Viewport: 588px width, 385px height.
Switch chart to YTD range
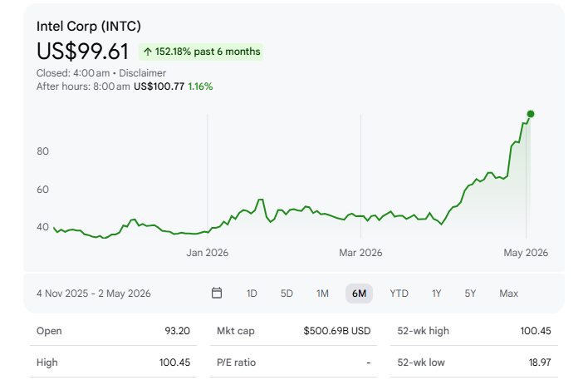point(399,294)
